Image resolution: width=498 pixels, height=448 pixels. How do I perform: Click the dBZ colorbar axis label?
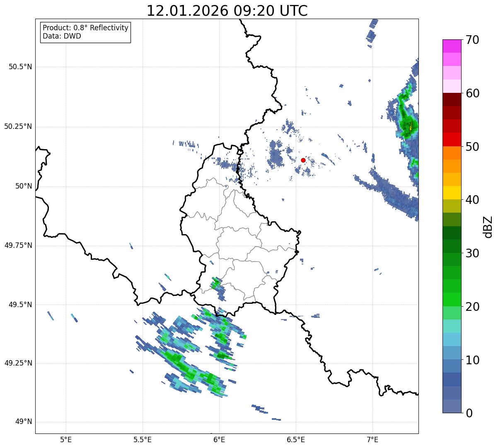coord(488,227)
